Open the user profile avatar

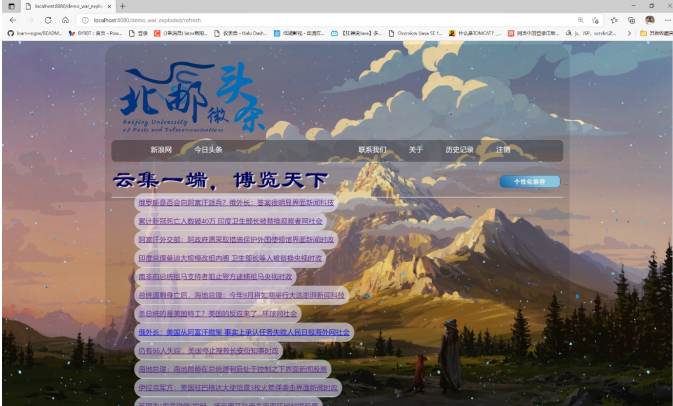click(650, 20)
